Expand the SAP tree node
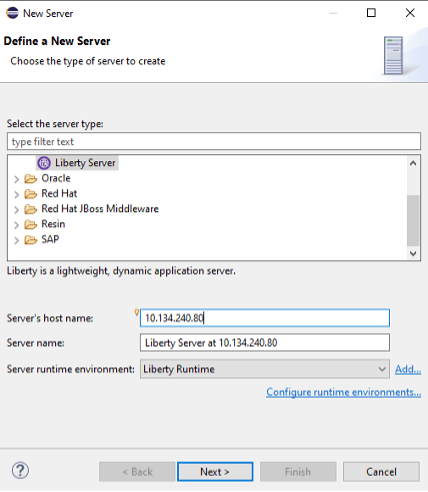Viewport: 428px width, 492px height. [x=16, y=240]
